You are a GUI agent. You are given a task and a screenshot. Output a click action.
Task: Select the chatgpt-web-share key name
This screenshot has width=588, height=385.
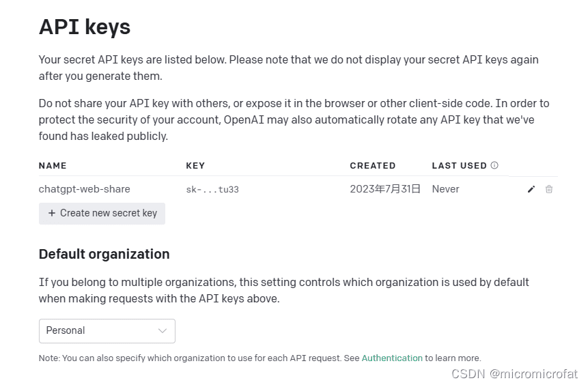click(85, 189)
